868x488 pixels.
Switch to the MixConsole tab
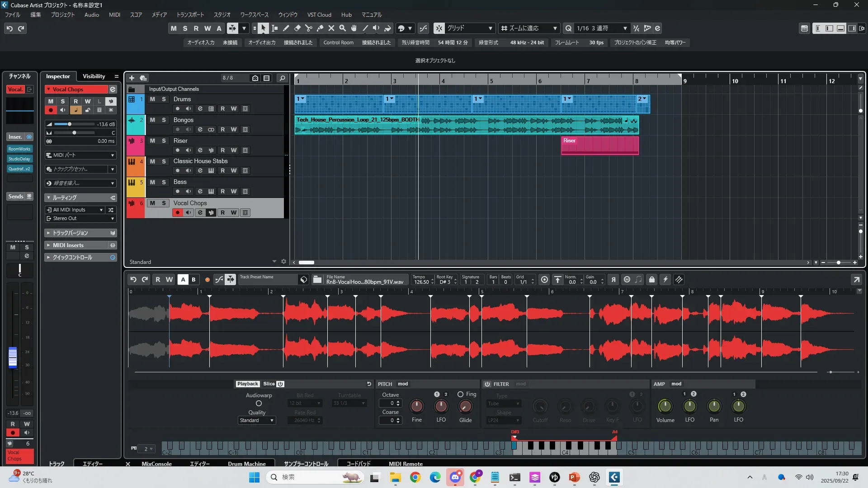pos(156,464)
